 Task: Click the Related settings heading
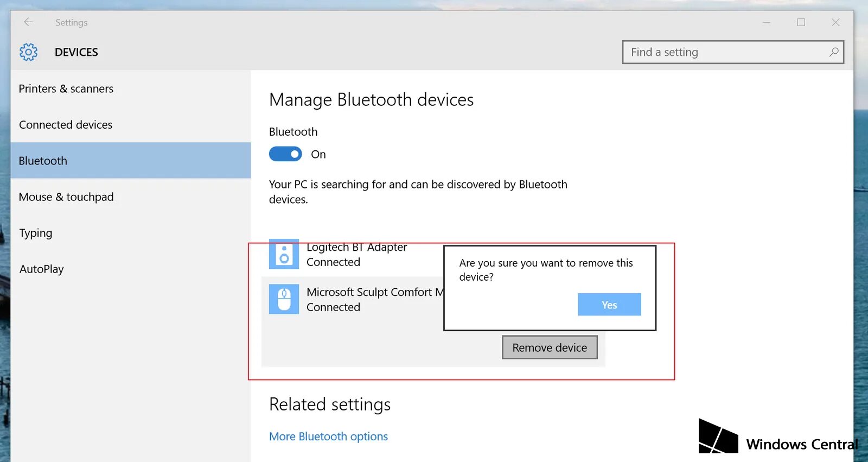(330, 404)
